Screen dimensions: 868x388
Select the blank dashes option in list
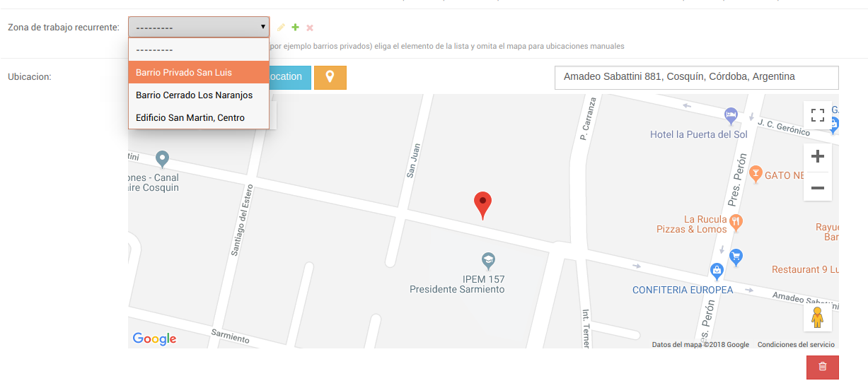(199, 49)
